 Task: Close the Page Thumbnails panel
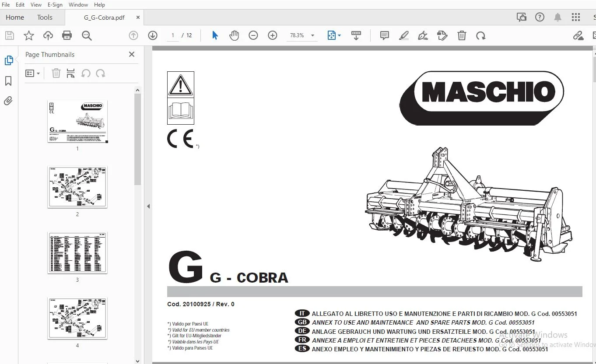[132, 54]
